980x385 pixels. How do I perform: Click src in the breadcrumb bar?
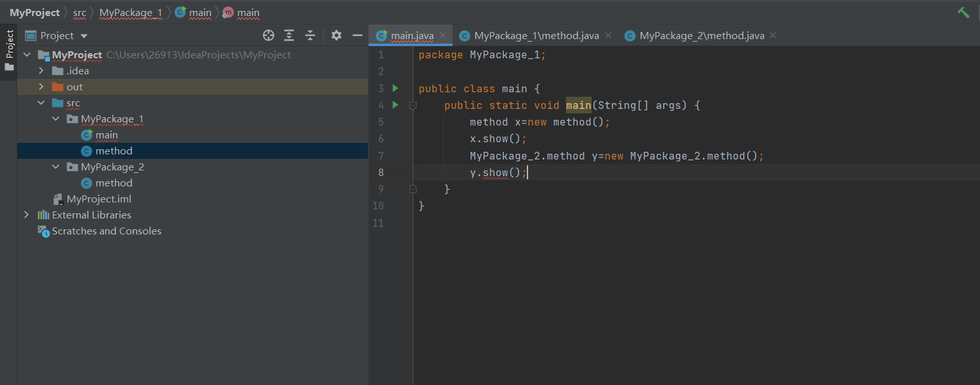pos(79,12)
